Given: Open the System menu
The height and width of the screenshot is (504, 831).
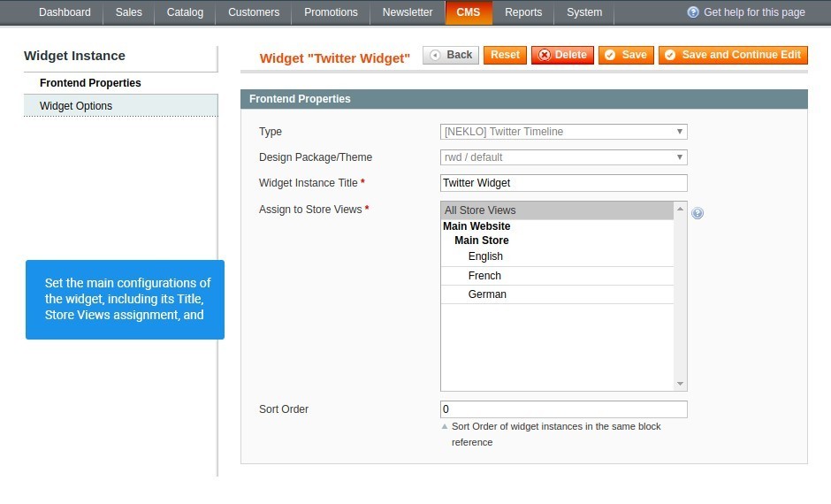Looking at the screenshot, I should 584,12.
